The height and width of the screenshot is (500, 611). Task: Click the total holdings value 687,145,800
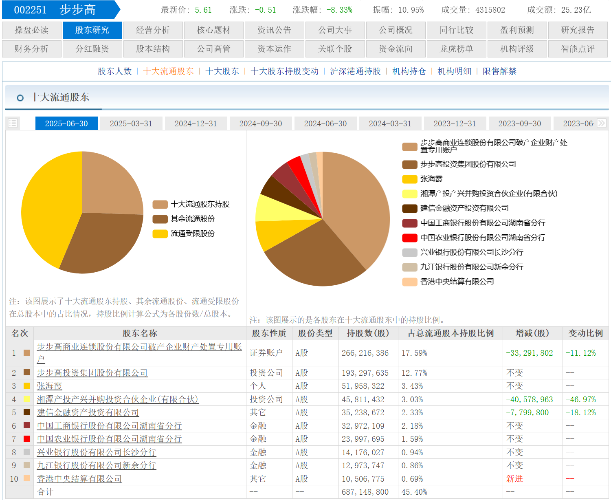pyautogui.click(x=365, y=492)
